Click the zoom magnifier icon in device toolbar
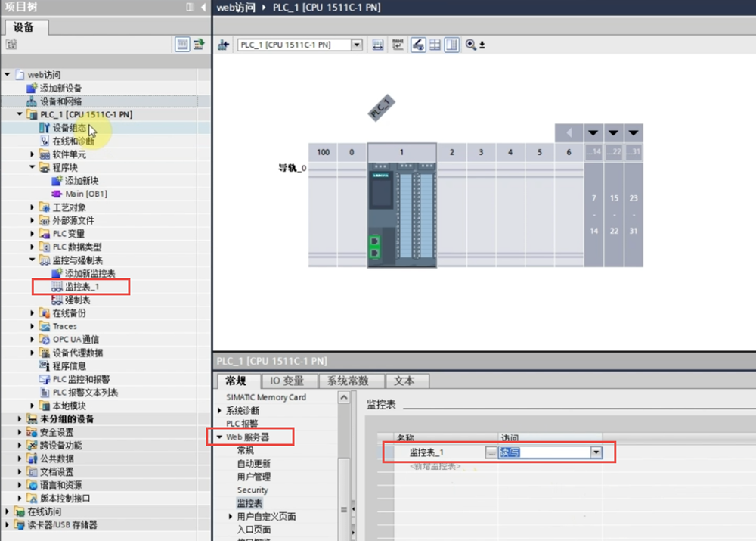This screenshot has width=756, height=541. tap(471, 45)
